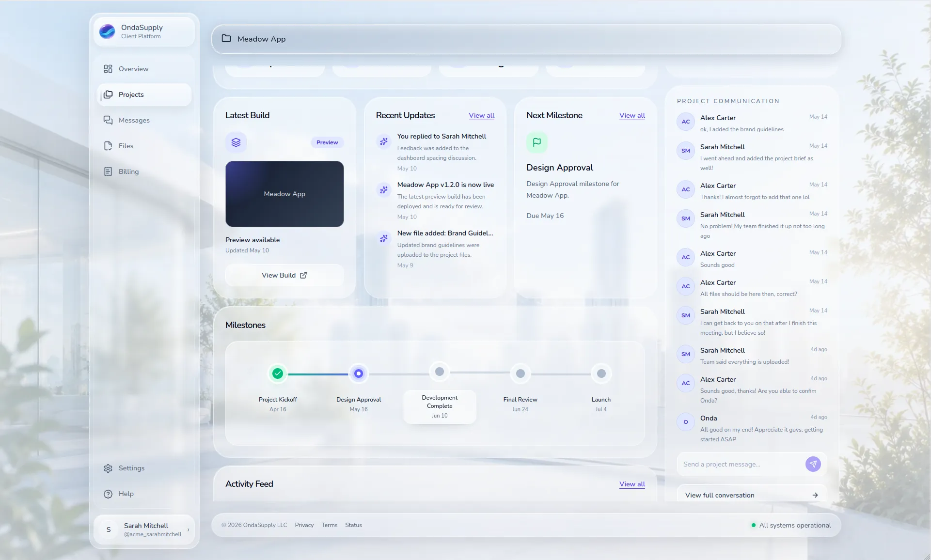Click 'All systems operational' status indicator
The height and width of the screenshot is (560, 931).
click(791, 525)
